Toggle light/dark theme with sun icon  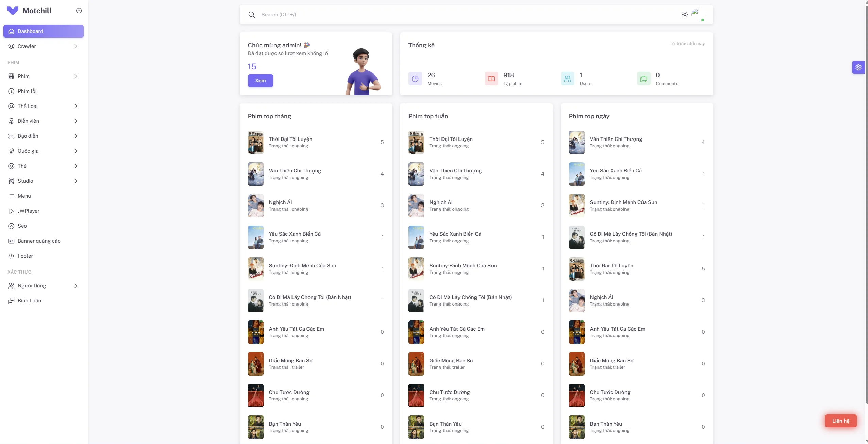pos(684,14)
